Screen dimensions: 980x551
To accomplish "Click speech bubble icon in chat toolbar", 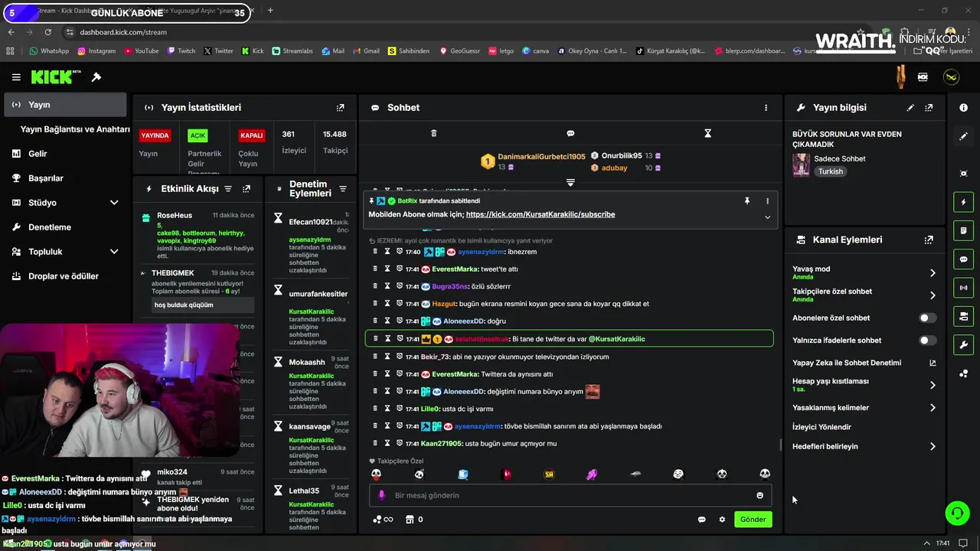I will 570,133.
